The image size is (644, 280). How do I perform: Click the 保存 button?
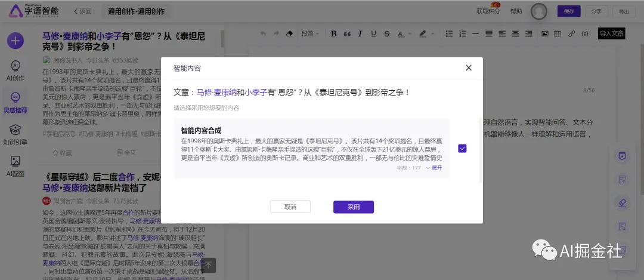pyautogui.click(x=569, y=11)
